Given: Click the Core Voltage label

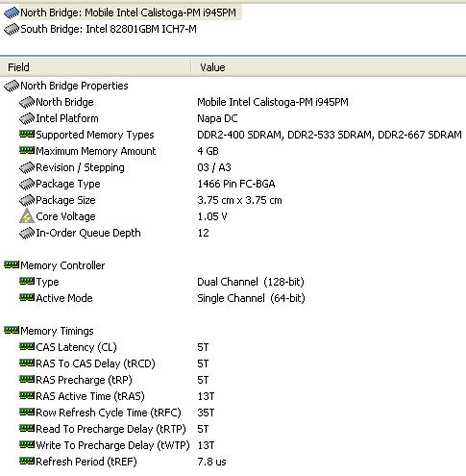Looking at the screenshot, I should click(x=65, y=216).
